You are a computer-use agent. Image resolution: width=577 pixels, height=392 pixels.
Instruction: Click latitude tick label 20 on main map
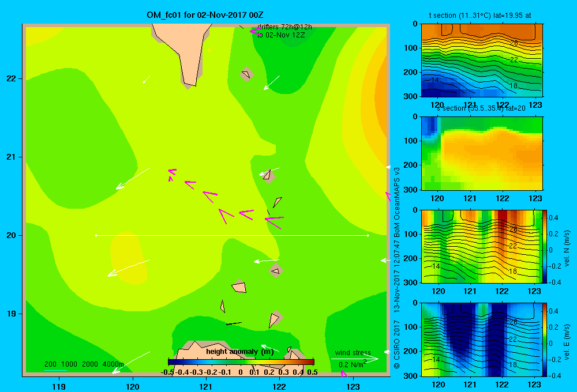(12, 235)
